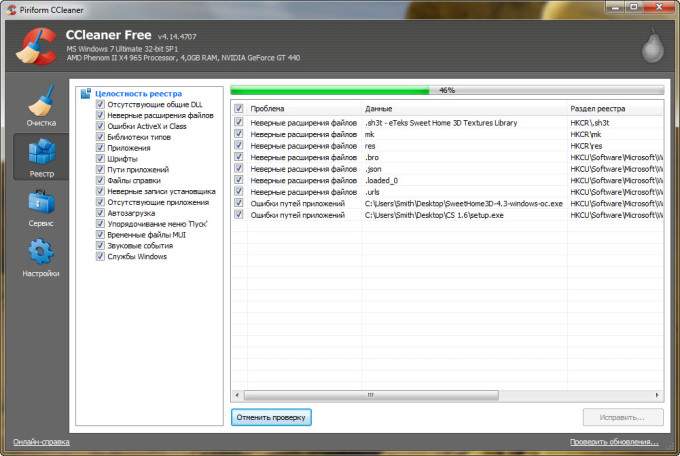The width and height of the screenshot is (680, 456).
Task: Click the Отменить проверку button
Action: point(271,417)
